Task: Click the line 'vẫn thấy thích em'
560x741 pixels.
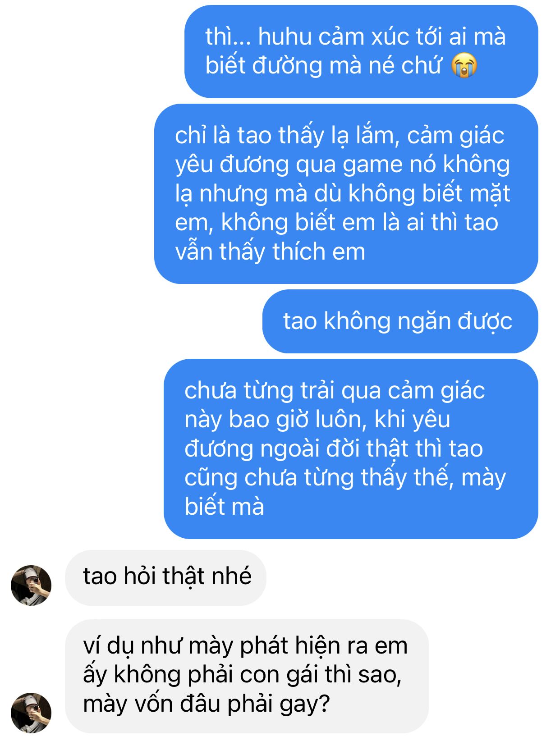Action: pyautogui.click(x=270, y=252)
